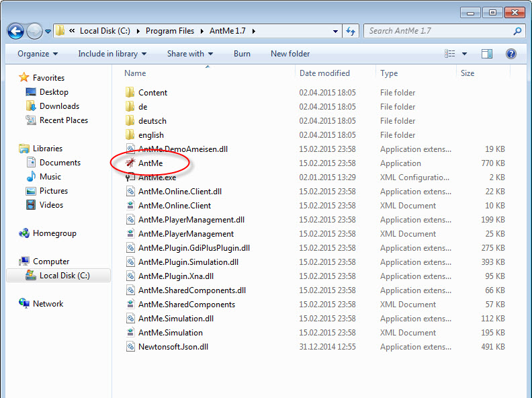Image resolution: width=532 pixels, height=398 pixels.
Task: Open the Organize menu
Action: click(38, 54)
